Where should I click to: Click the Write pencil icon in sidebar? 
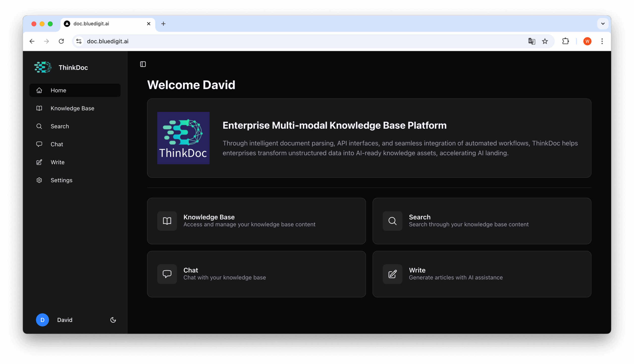click(39, 162)
